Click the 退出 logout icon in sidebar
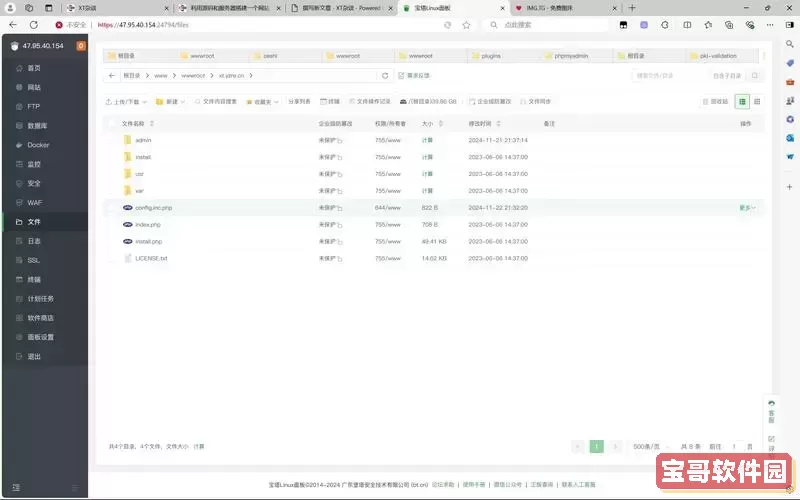Image resolution: width=800 pixels, height=500 pixels. 19,357
